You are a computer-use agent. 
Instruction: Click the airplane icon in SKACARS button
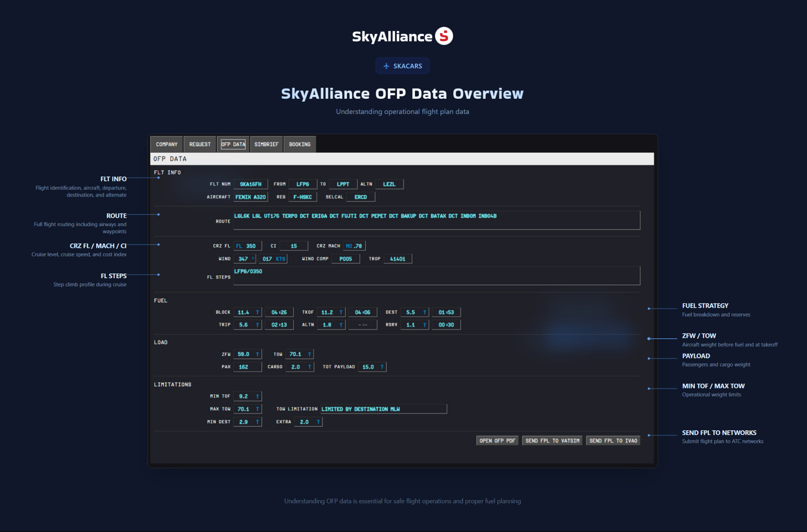pos(386,66)
